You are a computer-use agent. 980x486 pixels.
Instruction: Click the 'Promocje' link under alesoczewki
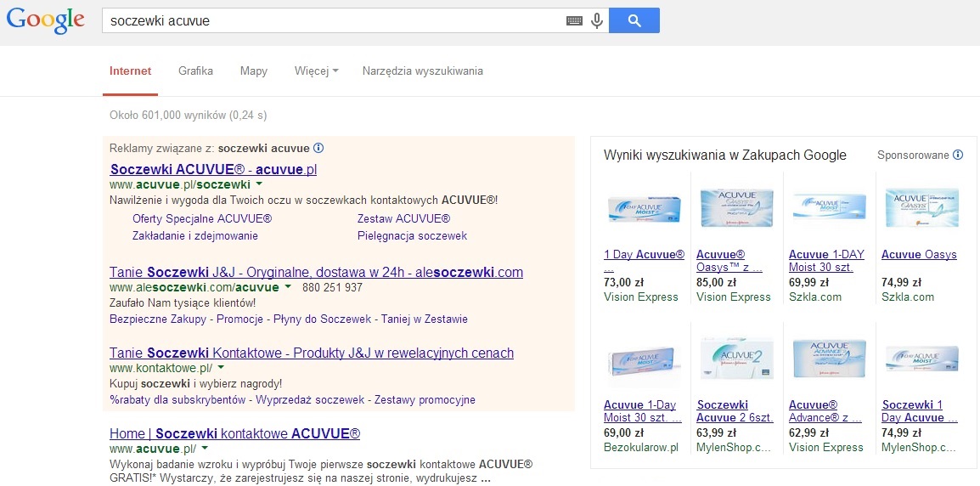tap(240, 319)
